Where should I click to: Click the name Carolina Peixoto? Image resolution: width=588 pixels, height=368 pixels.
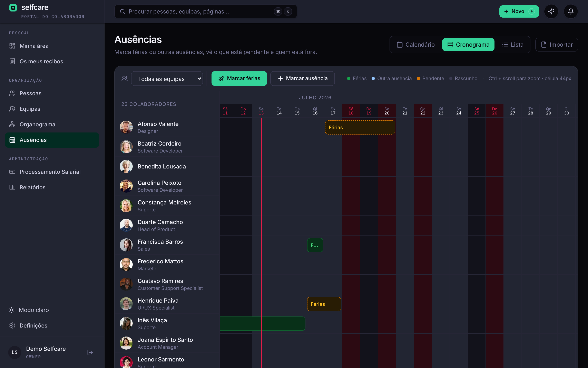click(159, 183)
